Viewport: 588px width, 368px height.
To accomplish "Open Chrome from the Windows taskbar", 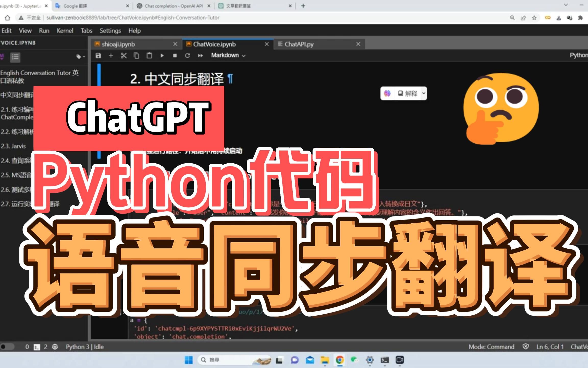I will pyautogui.click(x=340, y=360).
